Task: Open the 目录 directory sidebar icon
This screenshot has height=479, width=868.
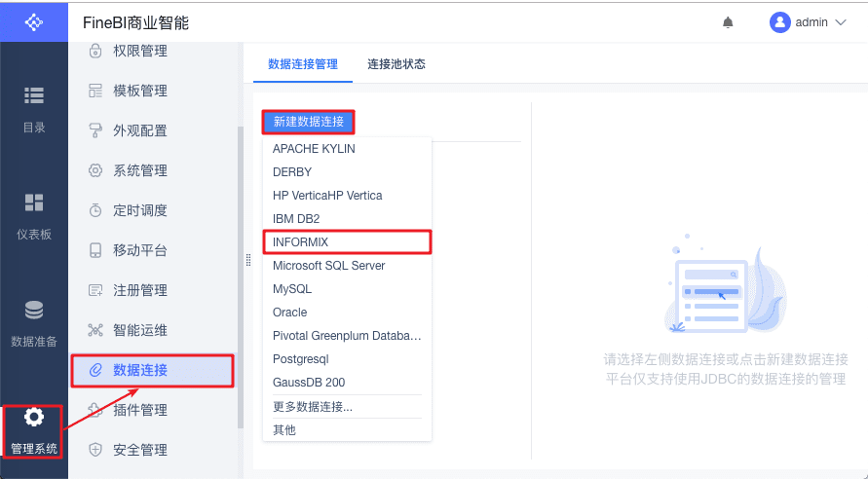Action: coord(34,95)
